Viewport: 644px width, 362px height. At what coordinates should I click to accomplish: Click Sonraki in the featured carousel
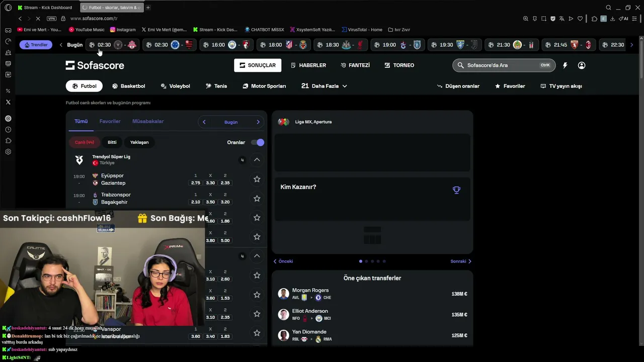coord(461,261)
